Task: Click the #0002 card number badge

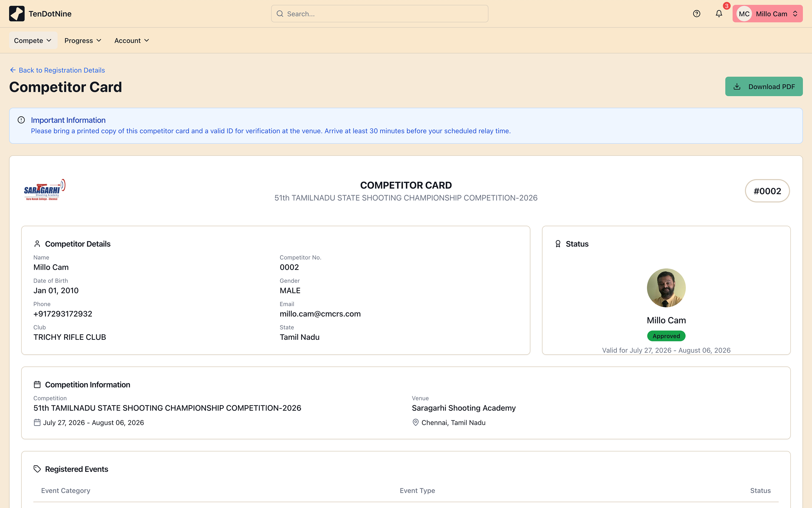Action: click(x=767, y=191)
